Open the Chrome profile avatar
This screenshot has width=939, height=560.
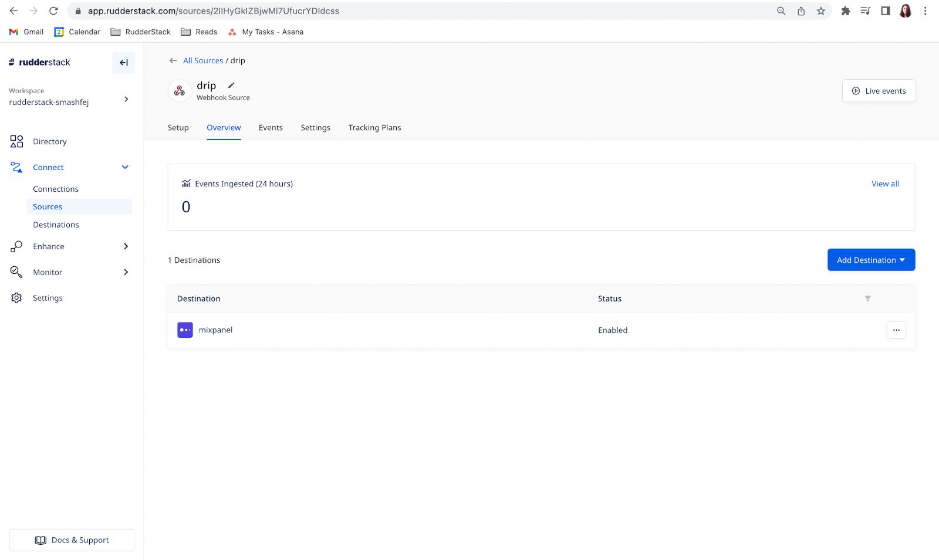point(906,11)
